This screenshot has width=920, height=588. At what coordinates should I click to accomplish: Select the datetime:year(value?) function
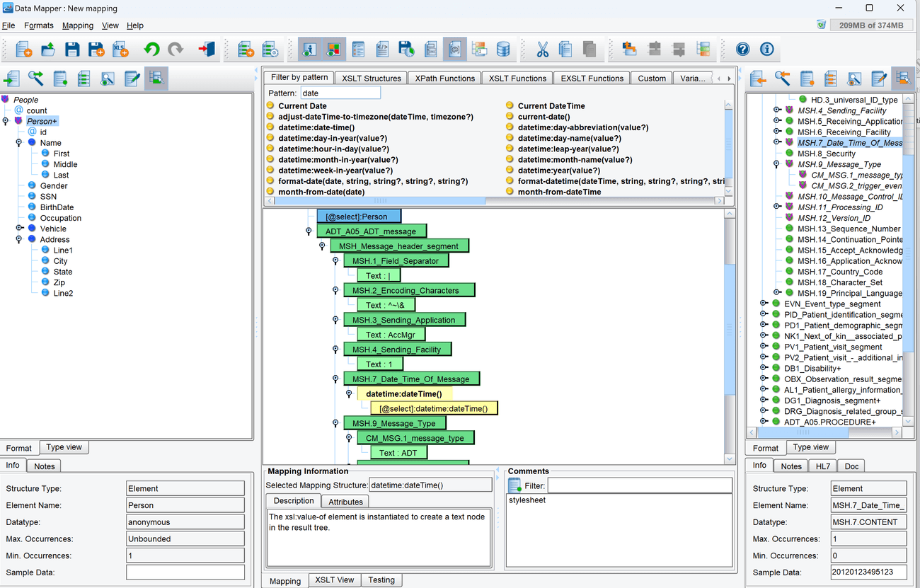pos(559,171)
